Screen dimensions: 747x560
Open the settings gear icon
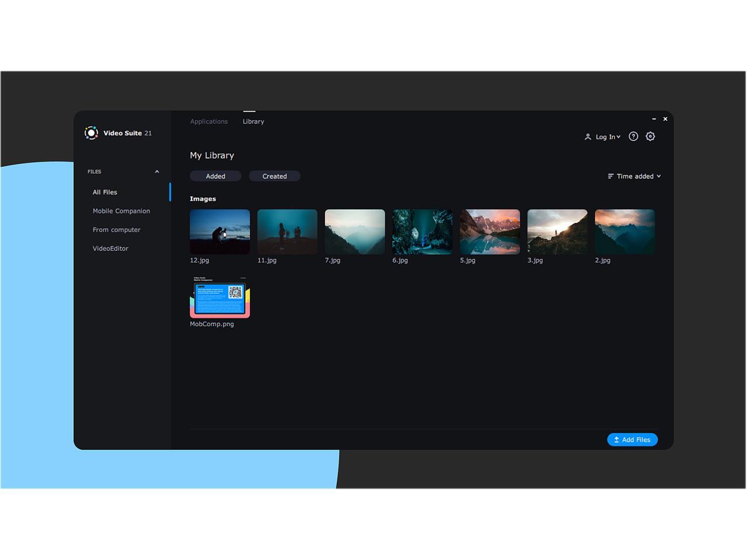[650, 136]
